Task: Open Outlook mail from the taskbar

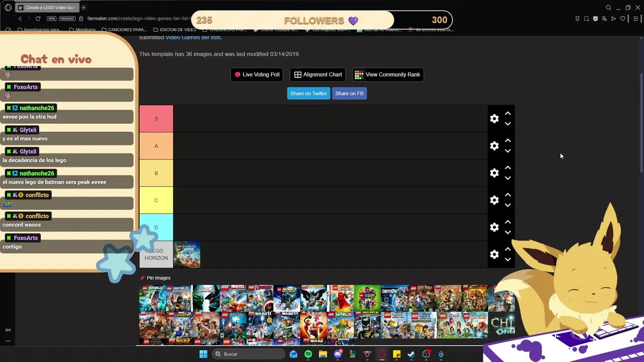Action: pyautogui.click(x=293, y=354)
